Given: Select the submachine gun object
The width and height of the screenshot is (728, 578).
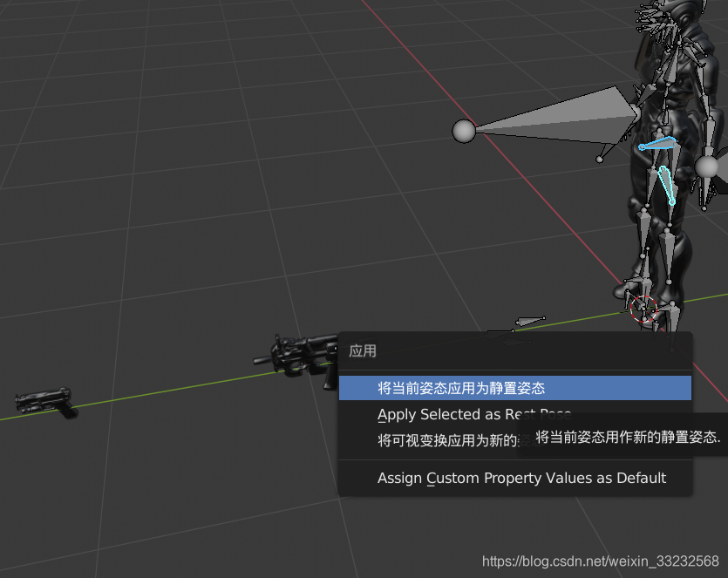Looking at the screenshot, I should (x=297, y=360).
